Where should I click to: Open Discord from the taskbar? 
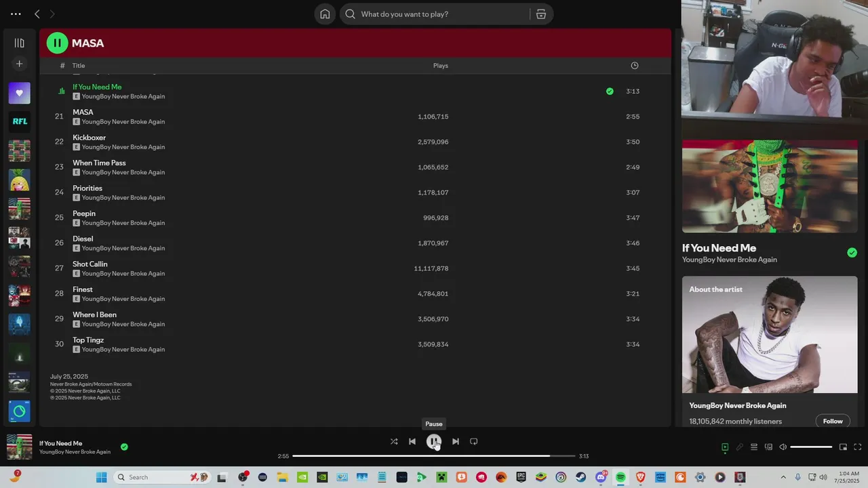point(601,477)
